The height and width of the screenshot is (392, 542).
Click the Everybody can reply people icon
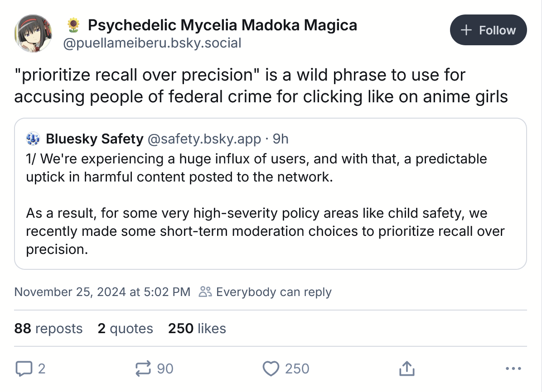[205, 292]
